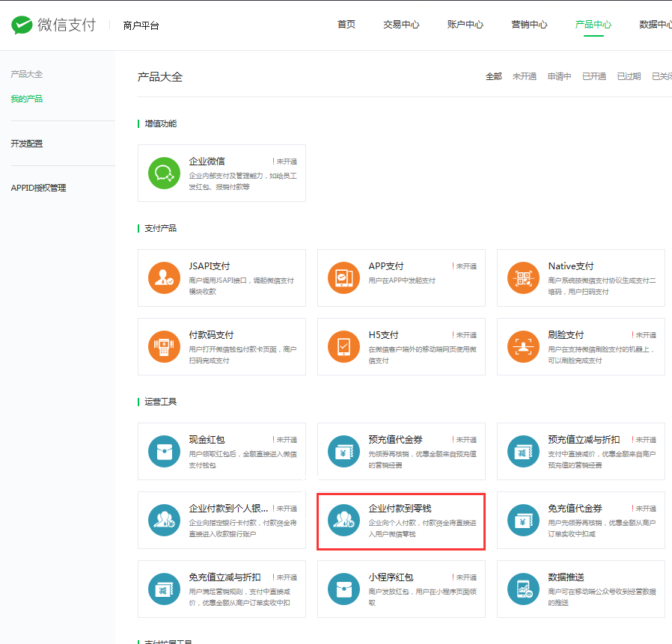Go to 营销中心 in top navigation
This screenshot has height=644, width=672.
(x=529, y=25)
